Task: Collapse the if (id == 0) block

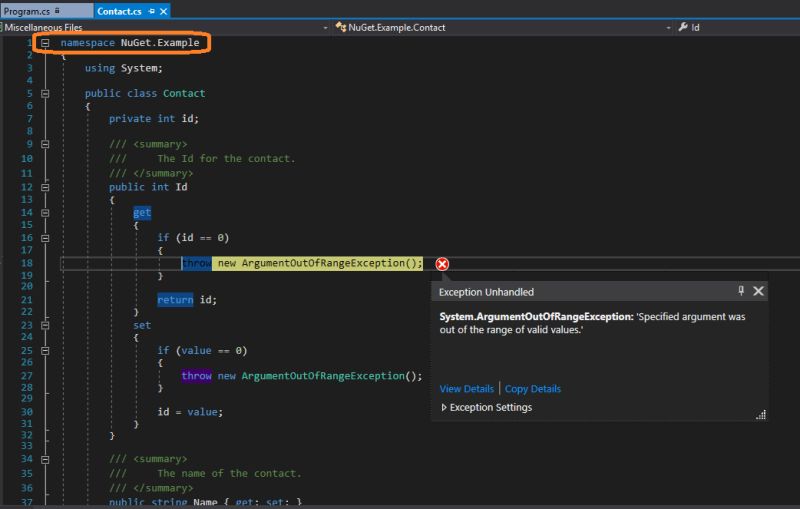Action: (x=45, y=238)
